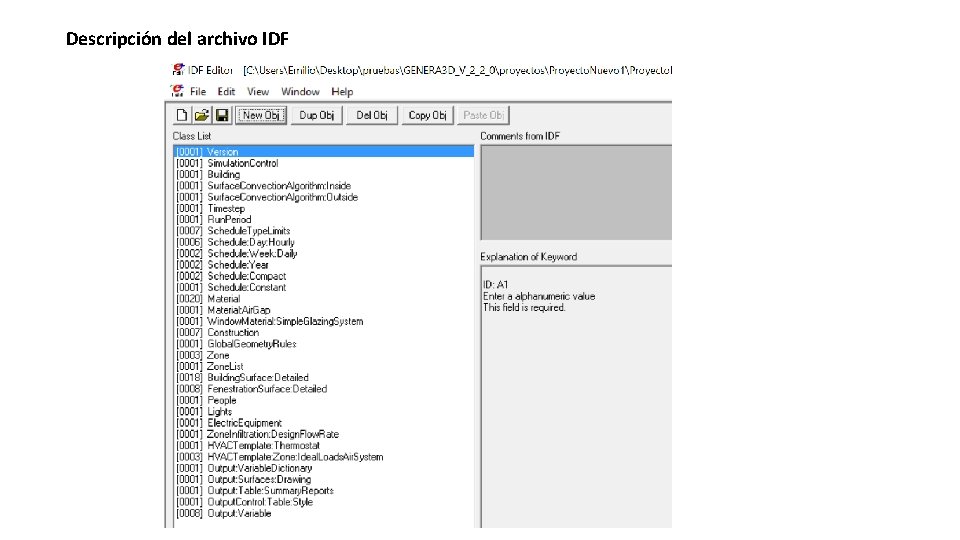960x540 pixels.
Task: Click the Copy Obj button
Action: click(x=427, y=115)
